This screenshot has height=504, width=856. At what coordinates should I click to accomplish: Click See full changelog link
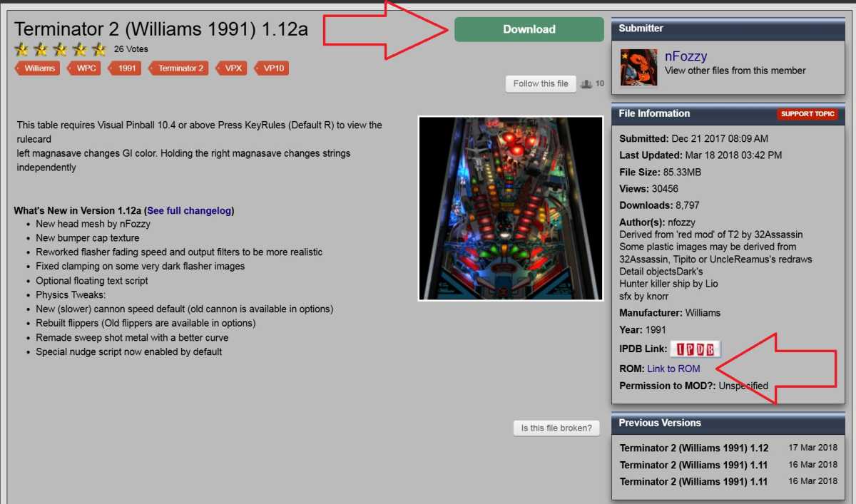[x=189, y=211]
